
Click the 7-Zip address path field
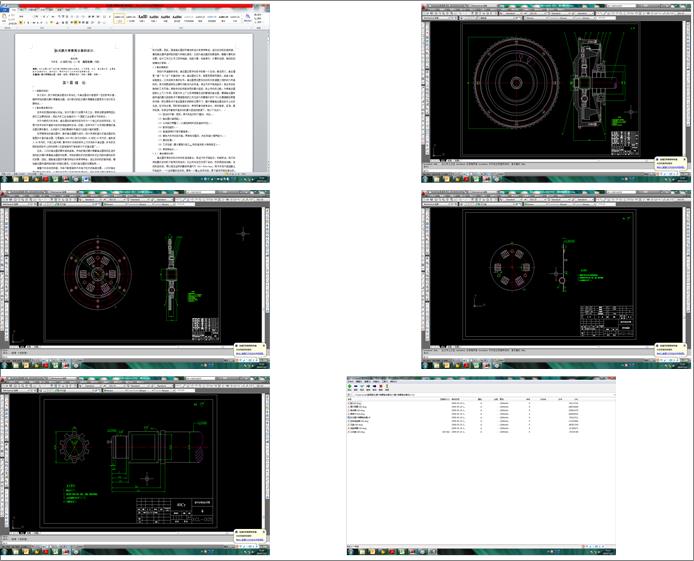[x=483, y=395]
